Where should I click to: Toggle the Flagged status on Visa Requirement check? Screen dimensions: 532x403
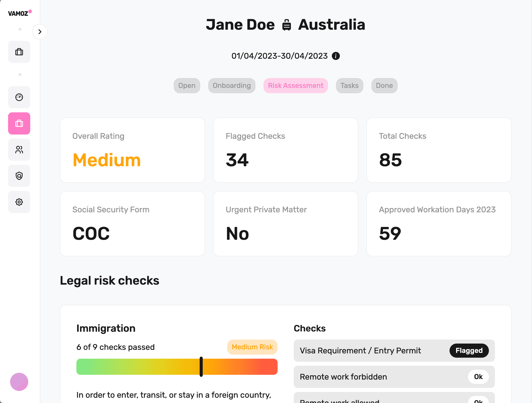(469, 351)
